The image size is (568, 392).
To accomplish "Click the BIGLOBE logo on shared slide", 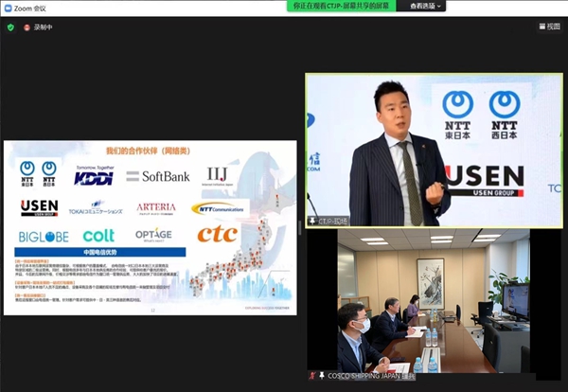I will (x=41, y=235).
